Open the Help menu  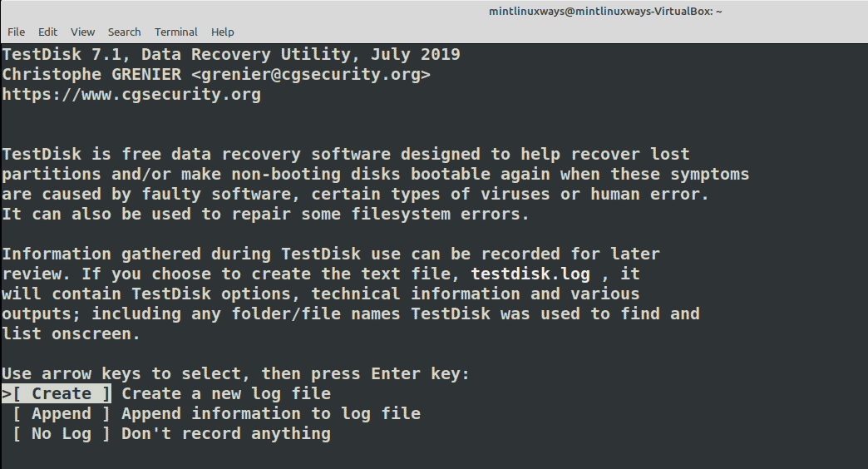[x=223, y=32]
